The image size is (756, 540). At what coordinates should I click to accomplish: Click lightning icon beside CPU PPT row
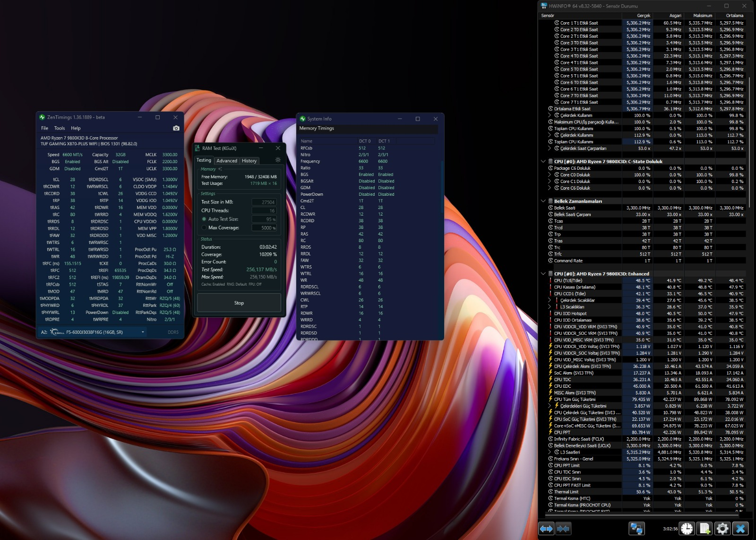tap(550, 432)
